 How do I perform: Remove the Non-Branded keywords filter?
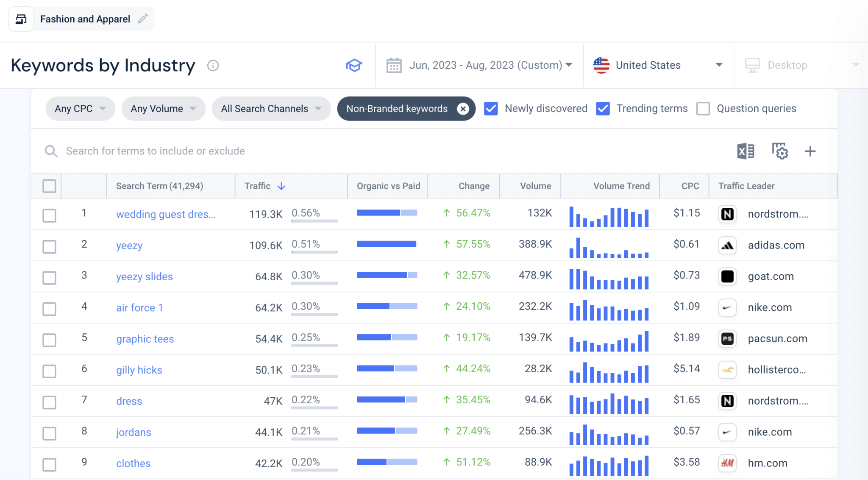pos(463,109)
